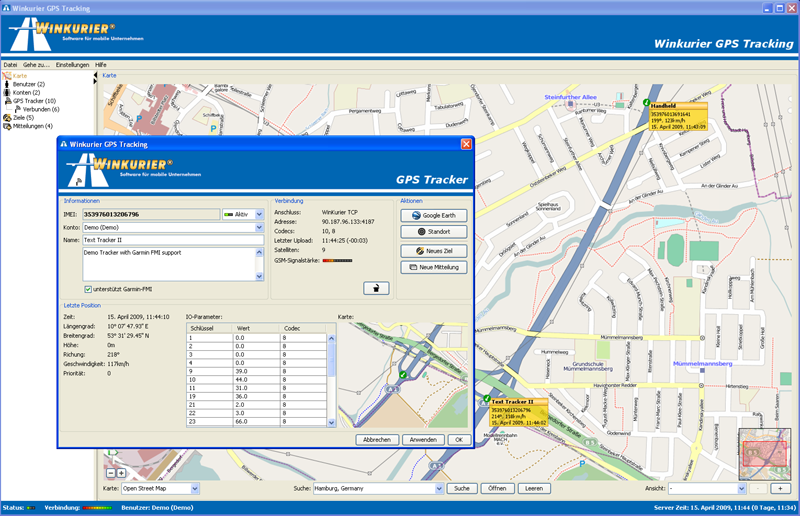Zoom in map with small plus icon

(121, 472)
